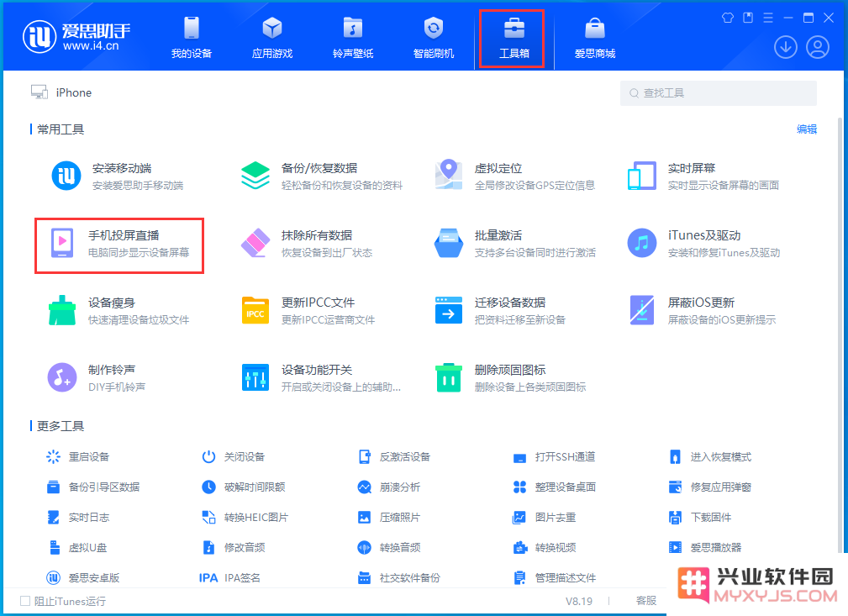Open 虚拟定位 tool
The image size is (848, 616).
[515, 176]
